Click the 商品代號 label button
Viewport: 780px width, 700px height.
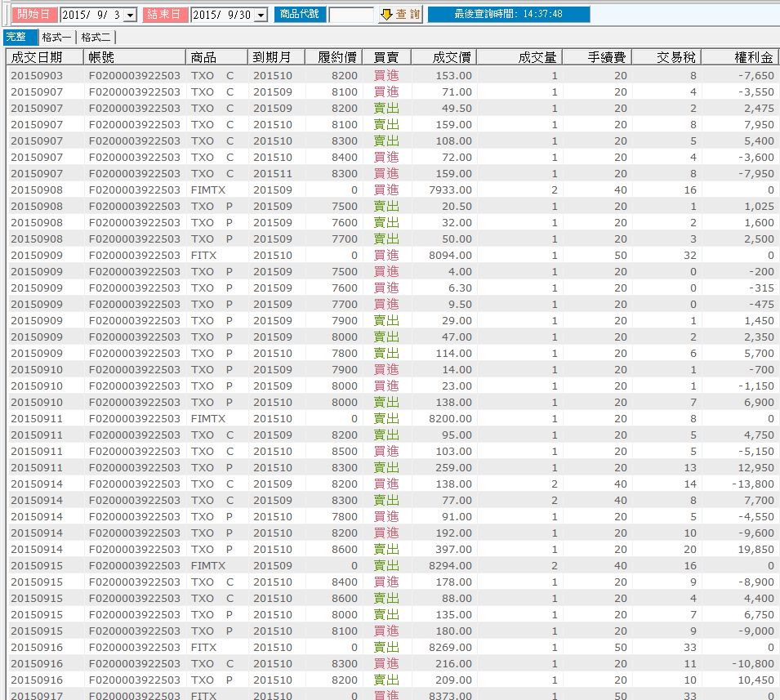pos(300,15)
